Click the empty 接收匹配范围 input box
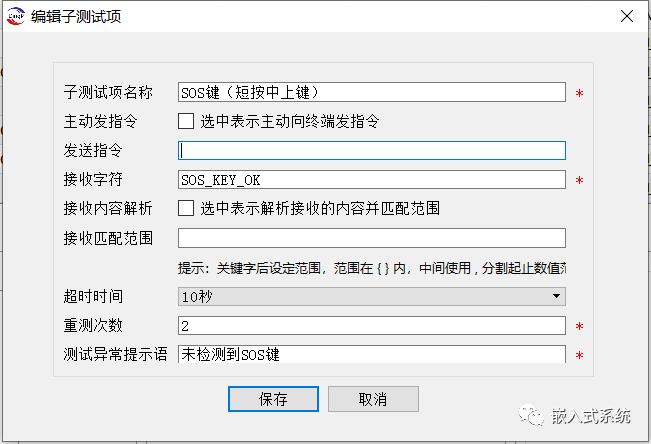Viewport: 651px width, 444px height. [x=372, y=238]
